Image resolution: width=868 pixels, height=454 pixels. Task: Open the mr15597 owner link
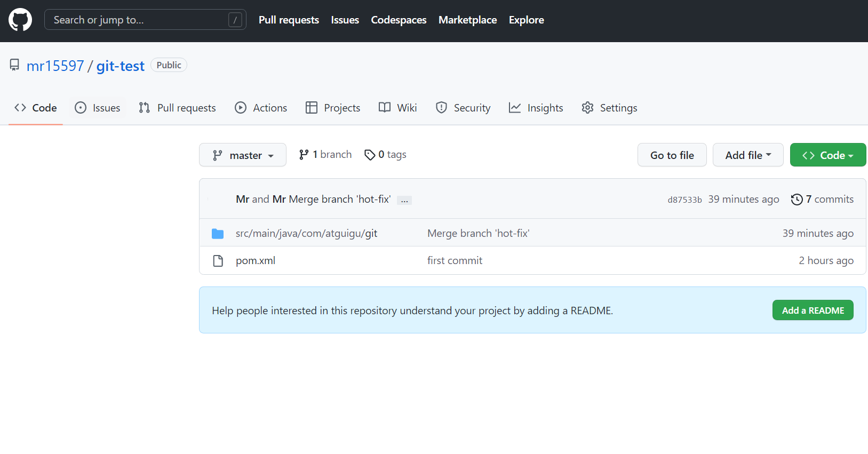55,66
